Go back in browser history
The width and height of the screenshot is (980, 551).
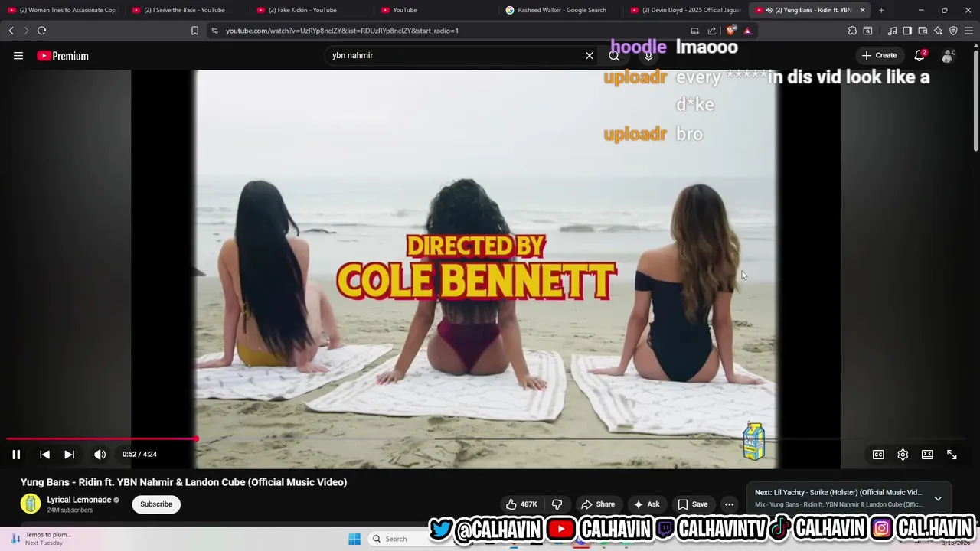pos(11,31)
